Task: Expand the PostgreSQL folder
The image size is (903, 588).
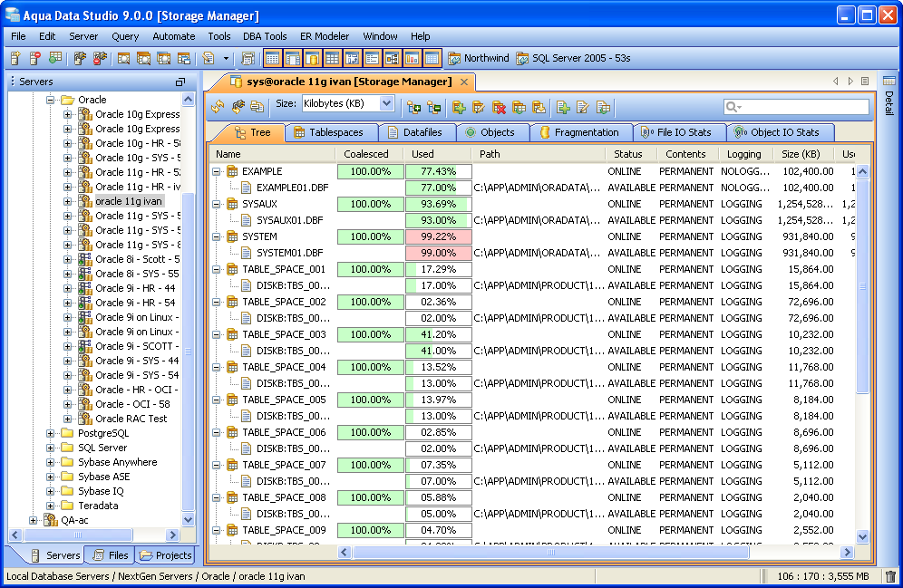Action: pos(50,433)
